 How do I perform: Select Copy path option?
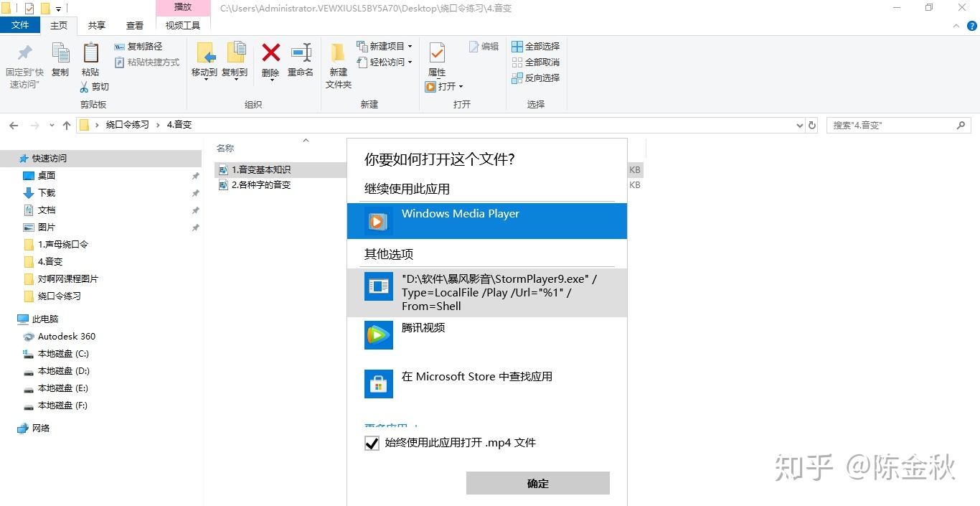click(138, 47)
